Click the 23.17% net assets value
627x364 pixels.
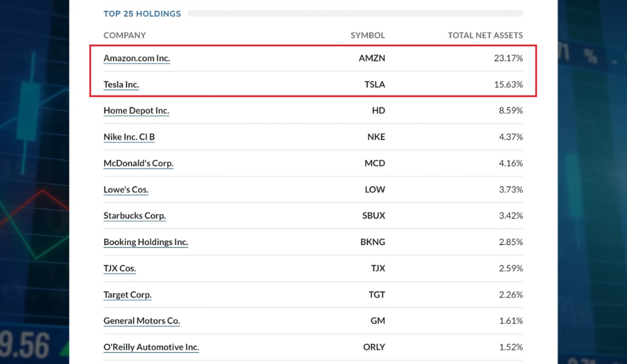(x=508, y=58)
